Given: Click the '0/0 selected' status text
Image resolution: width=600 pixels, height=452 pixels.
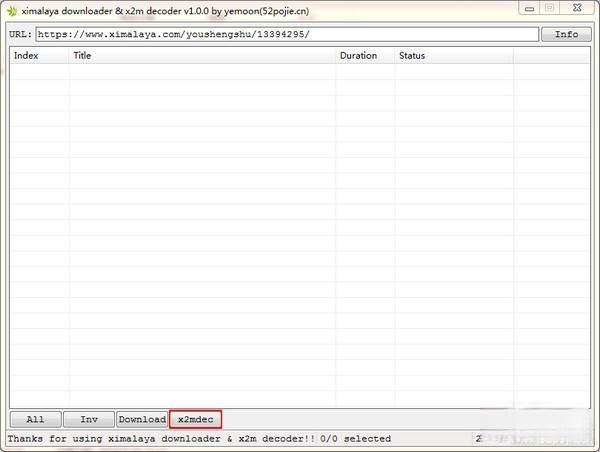Looking at the screenshot, I should pos(355,439).
